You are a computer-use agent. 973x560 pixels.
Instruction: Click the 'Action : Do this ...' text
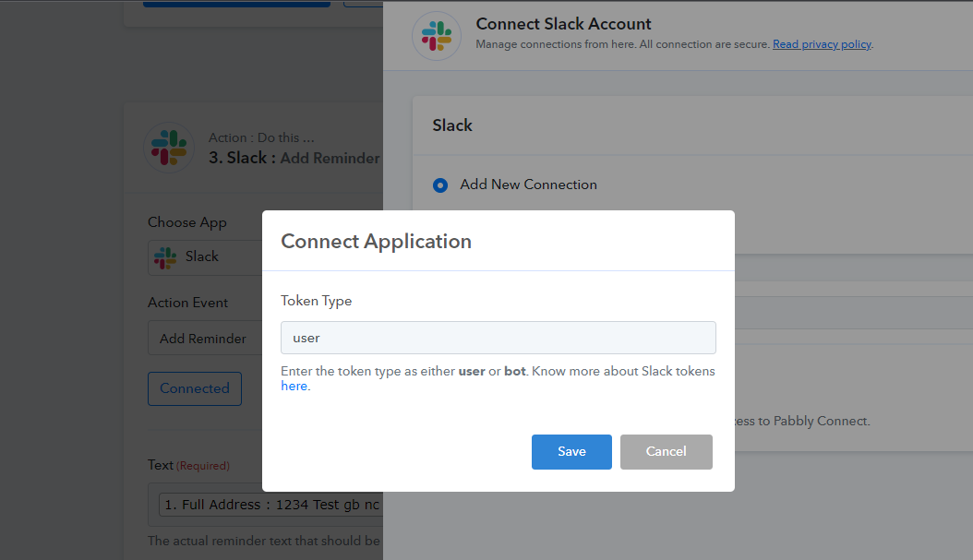(x=261, y=137)
